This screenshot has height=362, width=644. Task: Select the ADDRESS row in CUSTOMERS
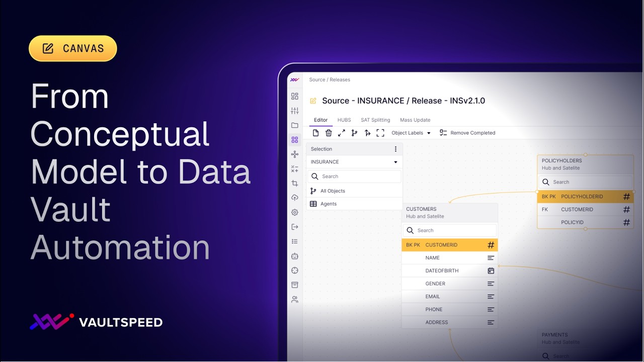tap(450, 322)
